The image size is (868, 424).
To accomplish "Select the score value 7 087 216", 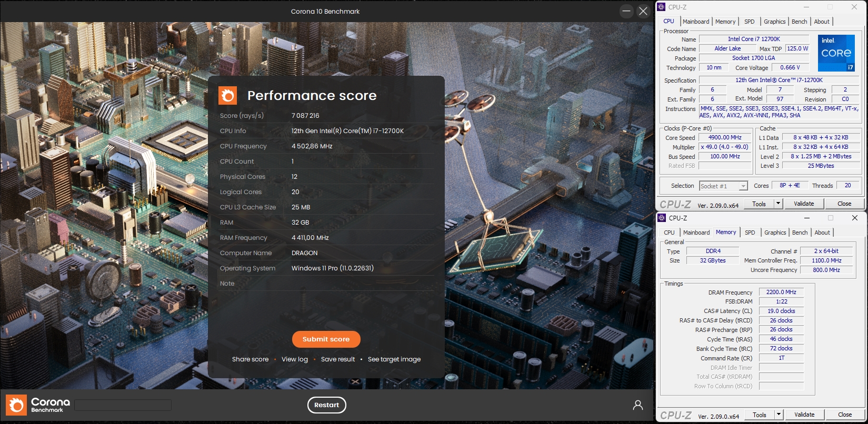I will pyautogui.click(x=305, y=116).
